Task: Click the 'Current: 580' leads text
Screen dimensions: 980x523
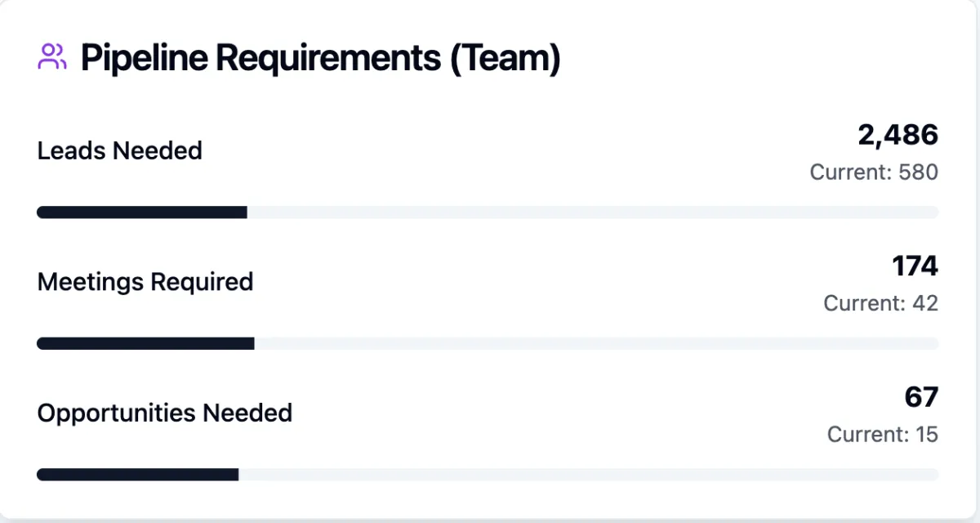Action: tap(874, 172)
